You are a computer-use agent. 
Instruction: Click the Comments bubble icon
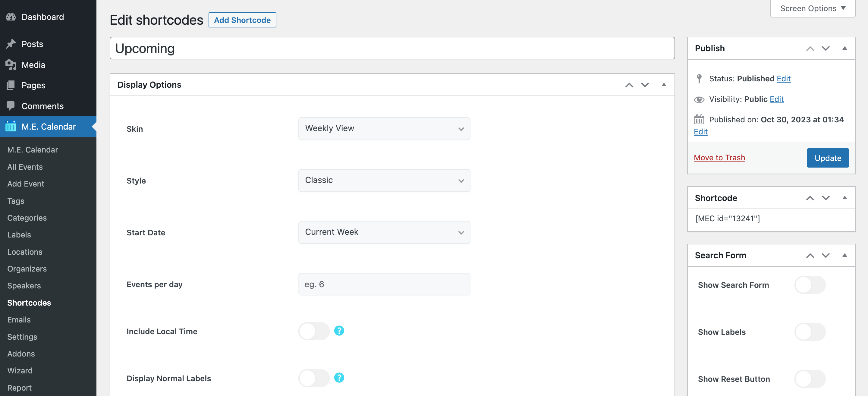11,106
